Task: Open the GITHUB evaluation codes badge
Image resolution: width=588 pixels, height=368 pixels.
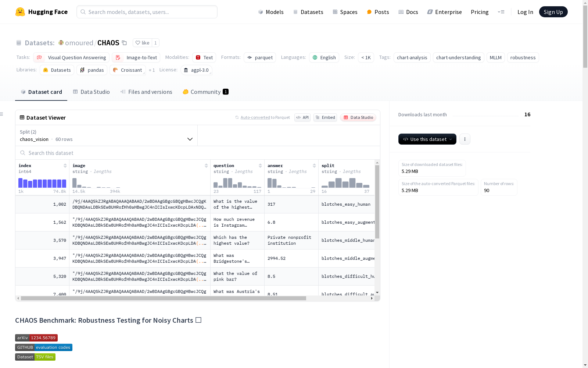Action: (x=44, y=347)
